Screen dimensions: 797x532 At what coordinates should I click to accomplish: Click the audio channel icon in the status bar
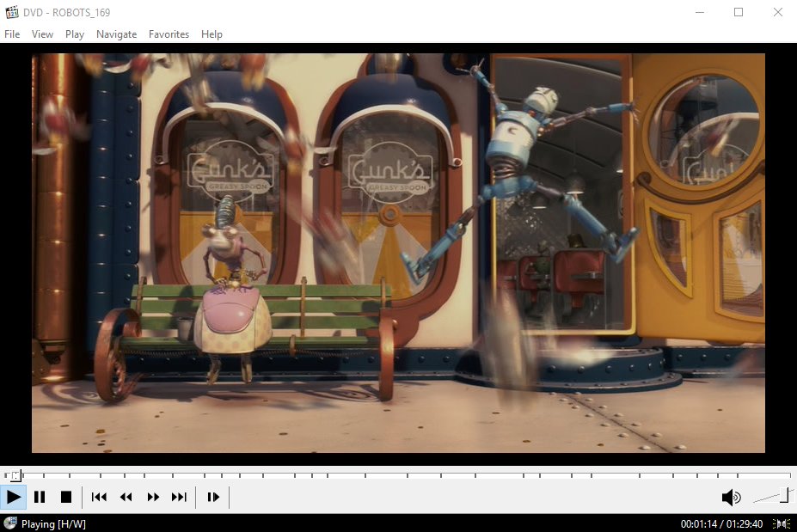(782, 523)
